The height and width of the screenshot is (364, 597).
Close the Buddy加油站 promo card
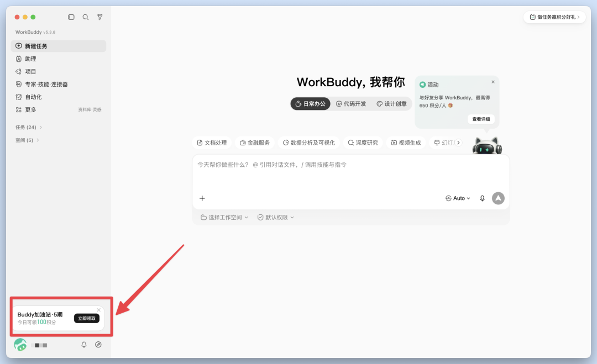(x=98, y=310)
